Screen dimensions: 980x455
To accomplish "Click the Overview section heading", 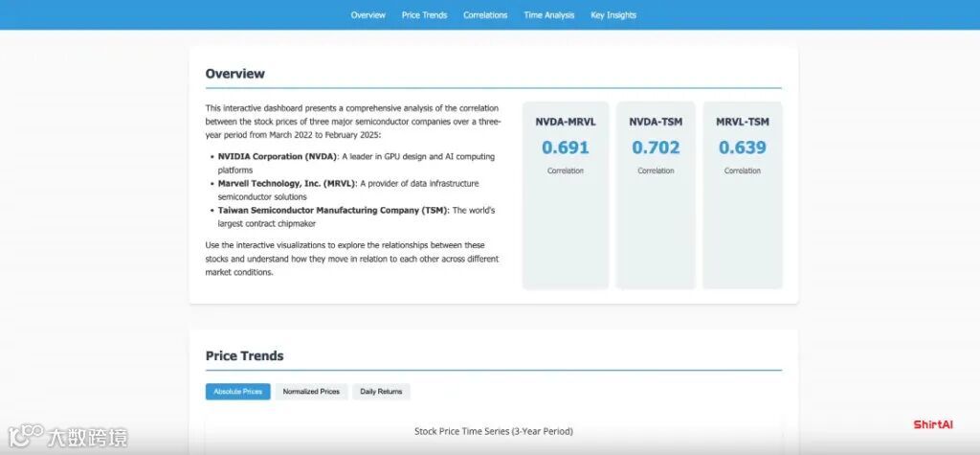I will click(235, 73).
